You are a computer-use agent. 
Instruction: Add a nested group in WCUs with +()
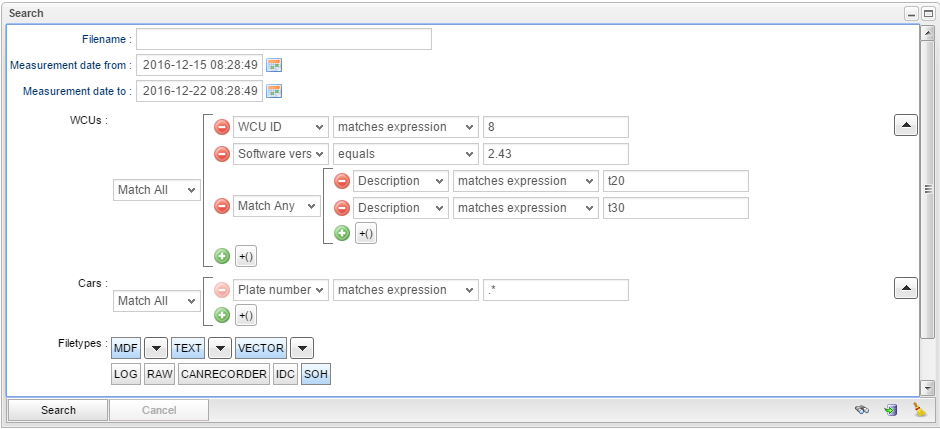[x=246, y=256]
